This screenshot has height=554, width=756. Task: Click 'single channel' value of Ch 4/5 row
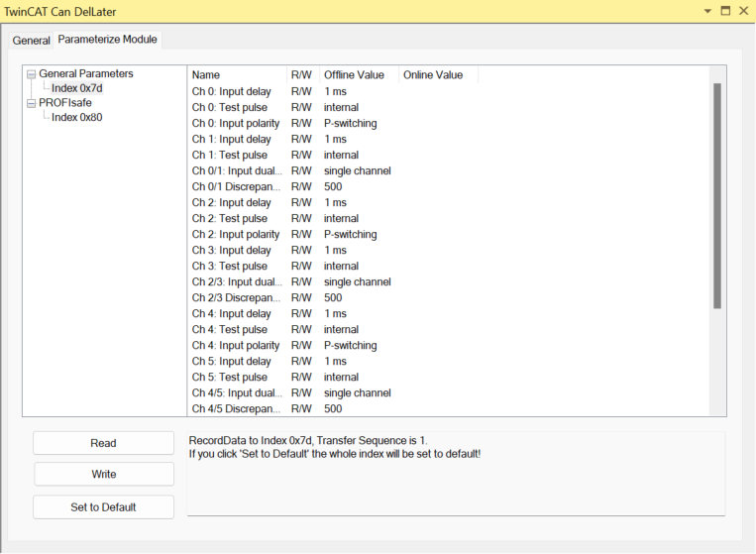click(x=358, y=393)
